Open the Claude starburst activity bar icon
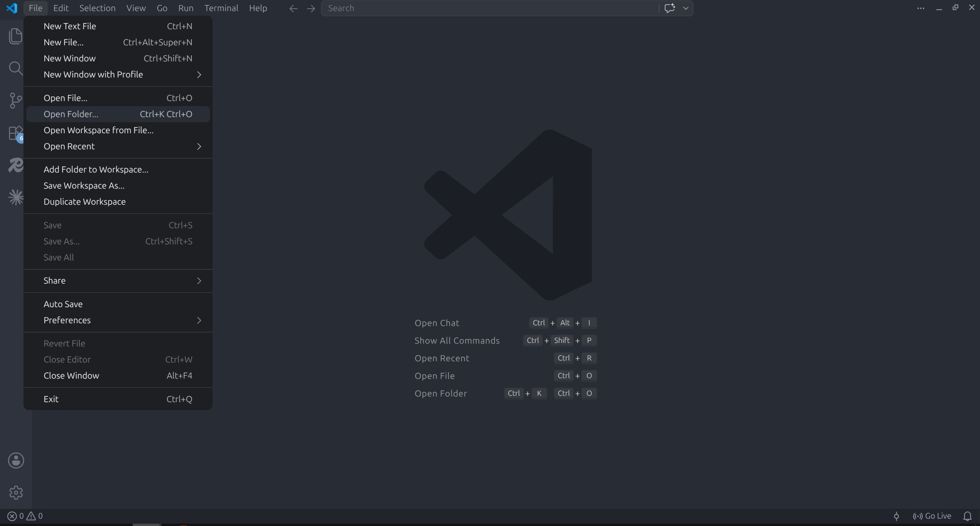 (x=16, y=198)
